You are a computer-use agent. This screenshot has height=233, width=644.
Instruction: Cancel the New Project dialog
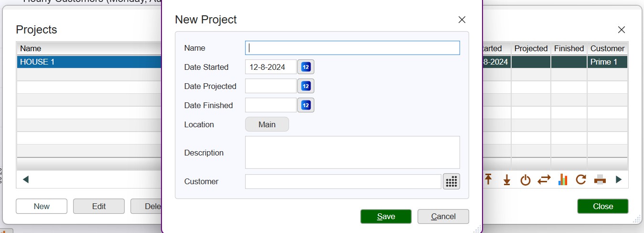pyautogui.click(x=443, y=216)
